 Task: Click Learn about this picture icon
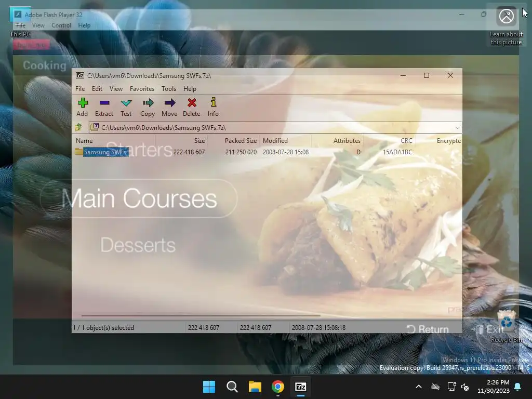506,16
